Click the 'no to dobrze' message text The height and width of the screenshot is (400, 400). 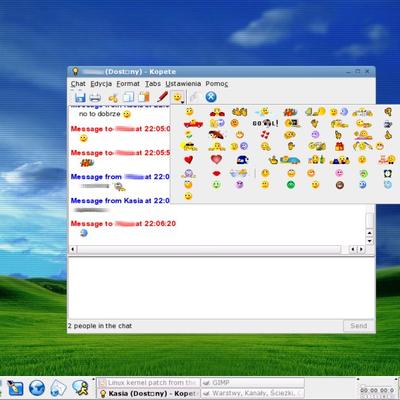point(100,114)
